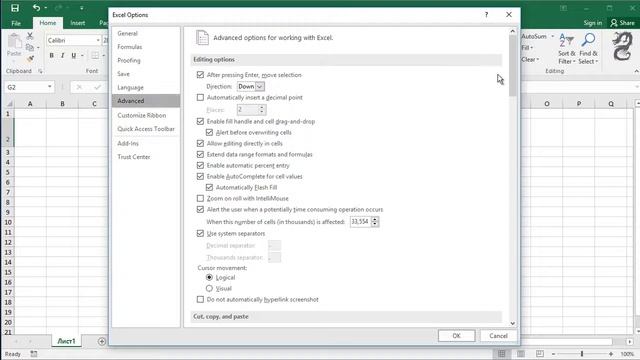Click the Paste clipboard icon
This screenshot has width=640, height=360.
click(14, 41)
